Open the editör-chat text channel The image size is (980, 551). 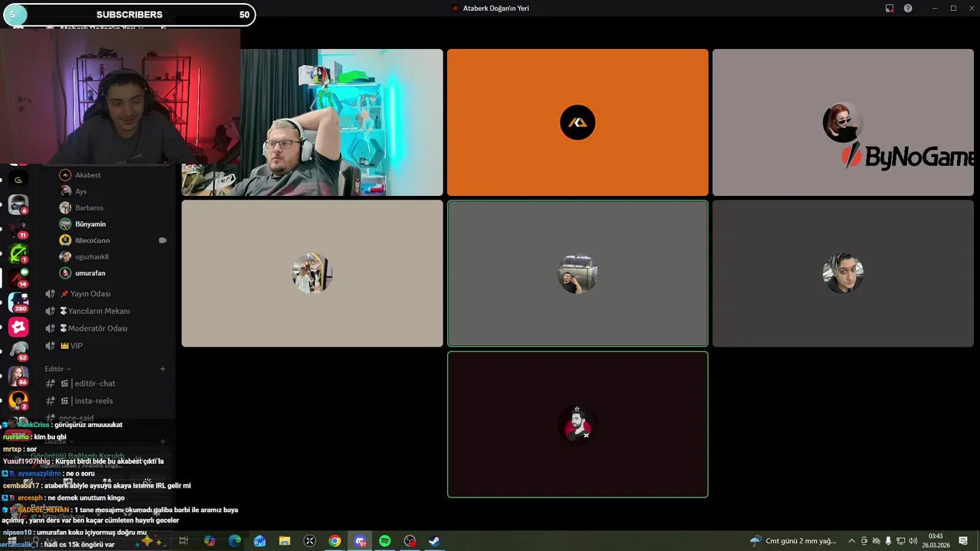(94, 383)
